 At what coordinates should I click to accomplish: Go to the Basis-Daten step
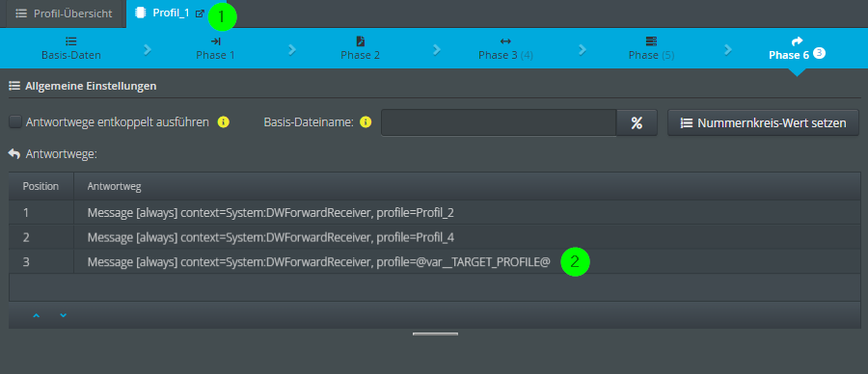(x=70, y=48)
